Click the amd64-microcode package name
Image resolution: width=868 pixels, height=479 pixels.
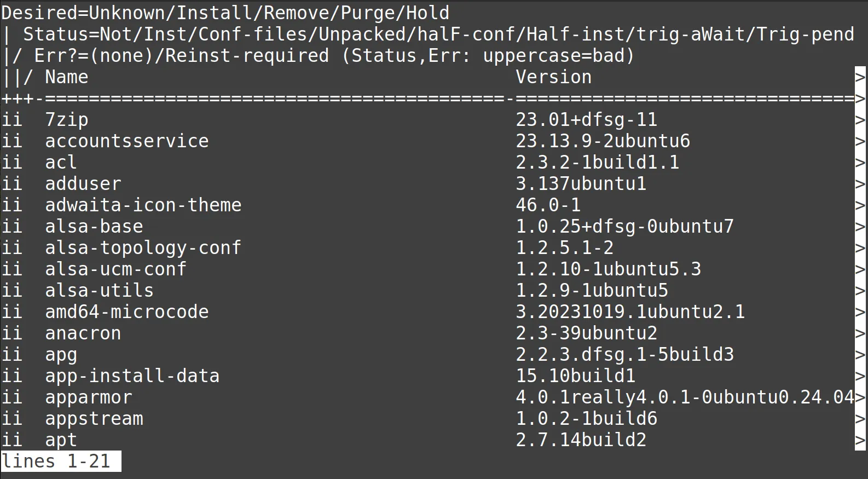pyautogui.click(x=126, y=312)
